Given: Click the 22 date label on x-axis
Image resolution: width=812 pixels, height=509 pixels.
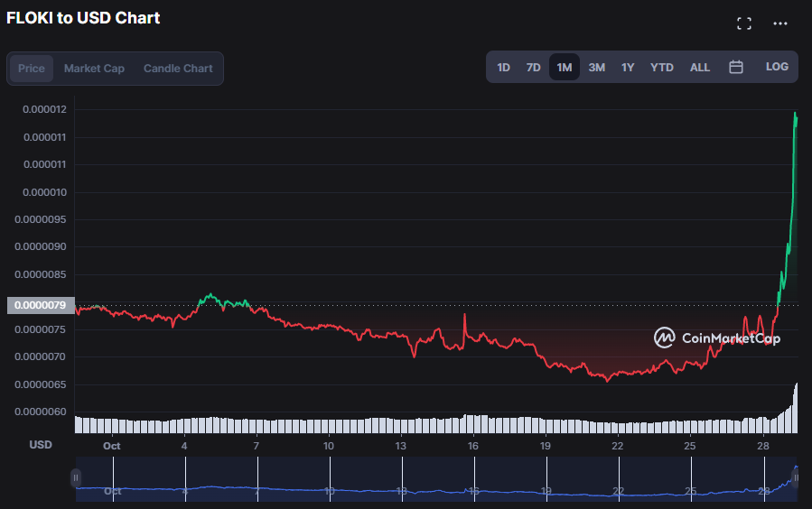Looking at the screenshot, I should coord(617,446).
